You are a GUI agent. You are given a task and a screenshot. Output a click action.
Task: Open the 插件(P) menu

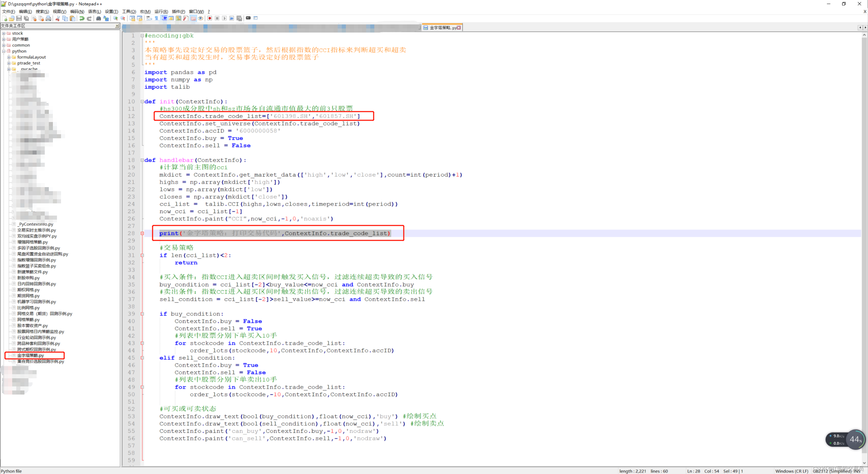178,11
